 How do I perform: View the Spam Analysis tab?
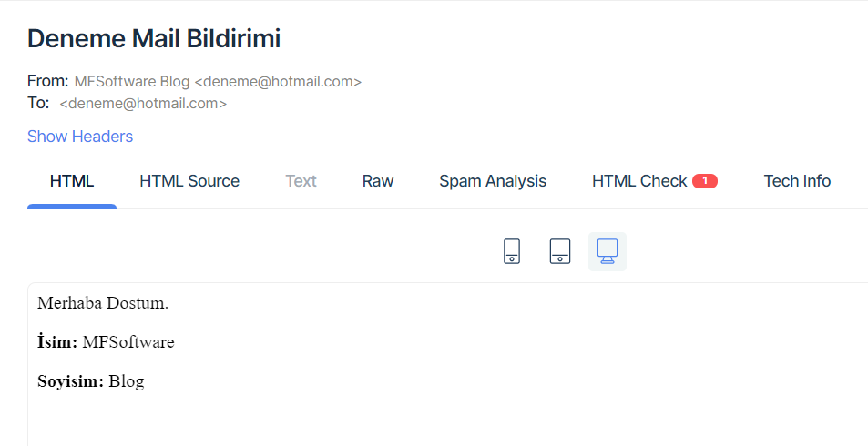(493, 181)
